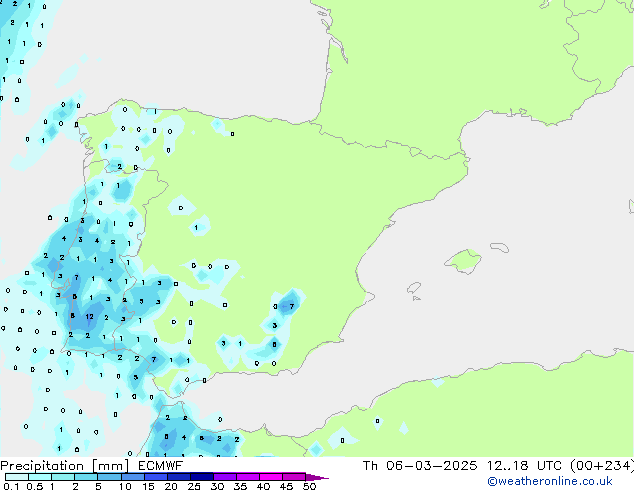Click the '45' legend scale label
Image resolution: width=634 pixels, height=490 pixels.
tap(286, 486)
